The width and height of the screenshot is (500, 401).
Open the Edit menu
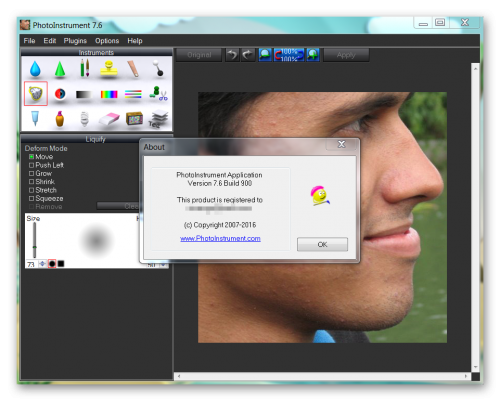(50, 41)
